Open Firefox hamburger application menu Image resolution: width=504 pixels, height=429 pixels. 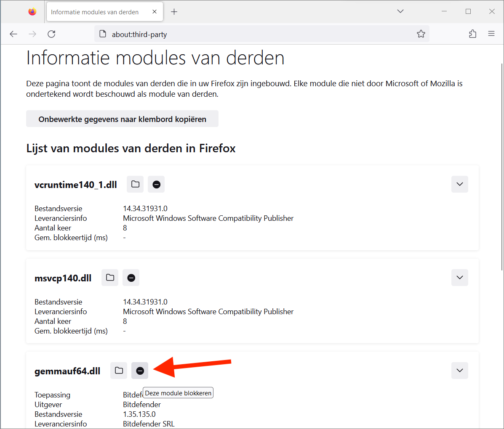pyautogui.click(x=491, y=34)
